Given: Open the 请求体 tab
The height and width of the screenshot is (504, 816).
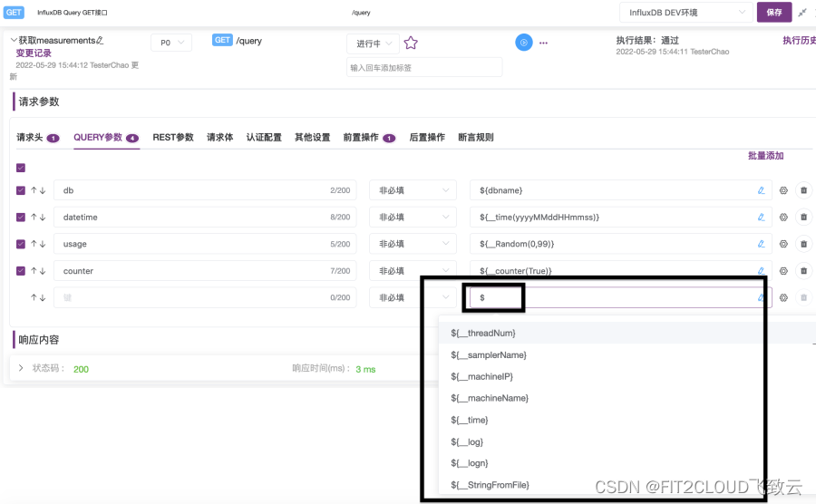Looking at the screenshot, I should (219, 137).
